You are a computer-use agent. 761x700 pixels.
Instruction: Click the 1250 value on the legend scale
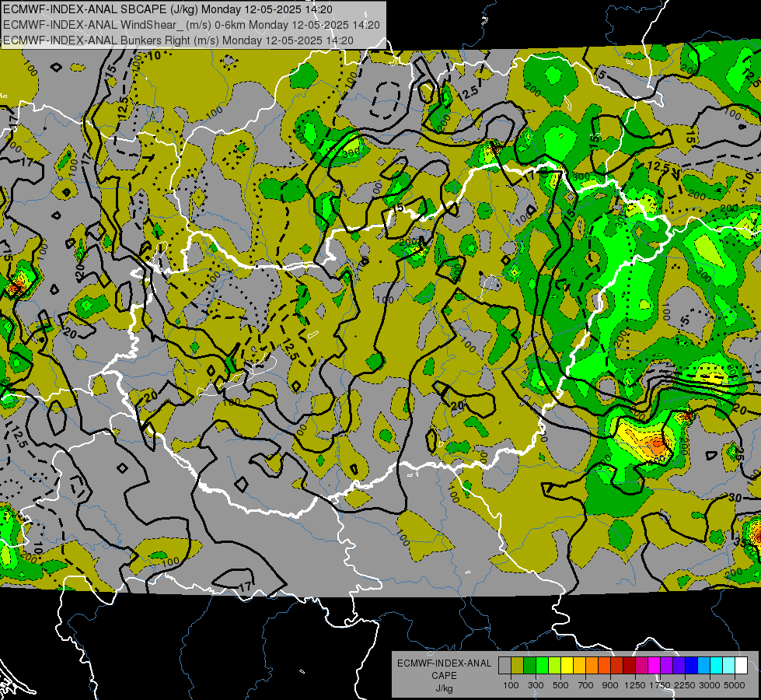point(635,685)
